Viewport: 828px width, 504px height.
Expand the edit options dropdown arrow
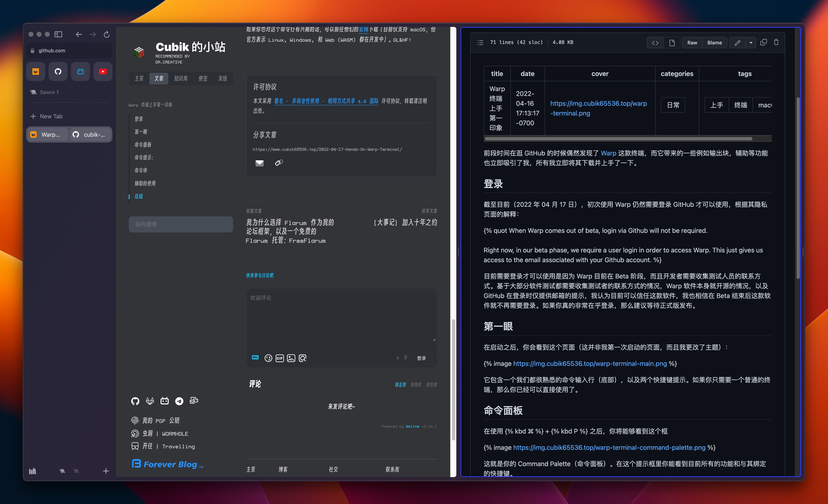751,43
